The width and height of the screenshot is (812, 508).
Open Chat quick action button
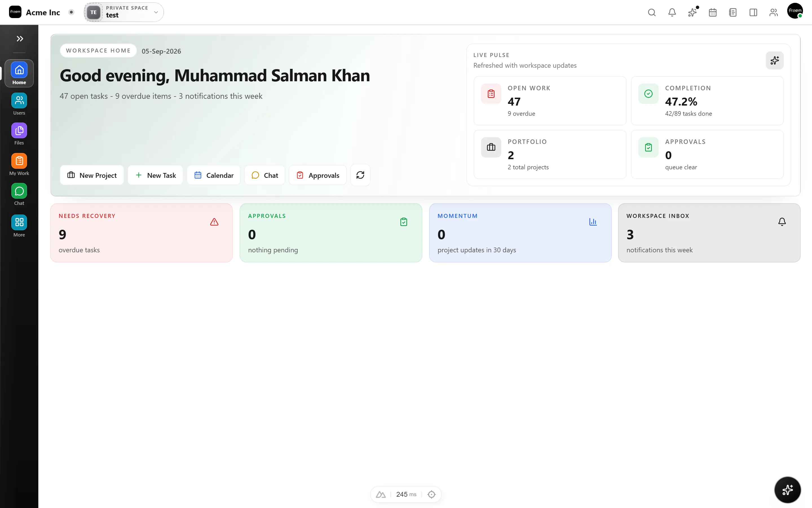pos(265,175)
